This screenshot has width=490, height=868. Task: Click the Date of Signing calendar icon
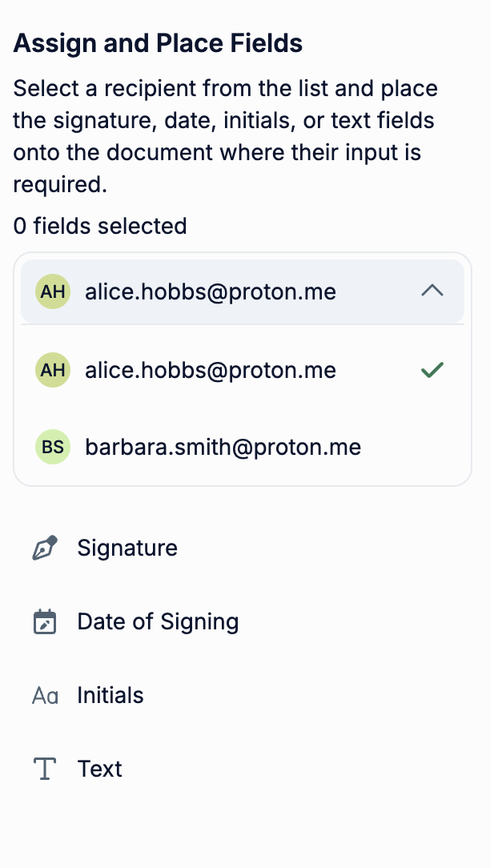coord(45,622)
